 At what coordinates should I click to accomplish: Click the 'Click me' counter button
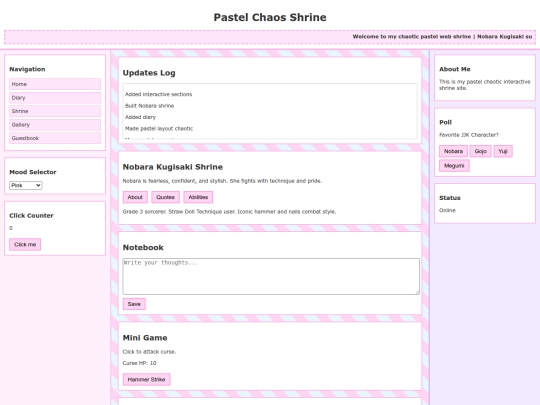point(25,245)
